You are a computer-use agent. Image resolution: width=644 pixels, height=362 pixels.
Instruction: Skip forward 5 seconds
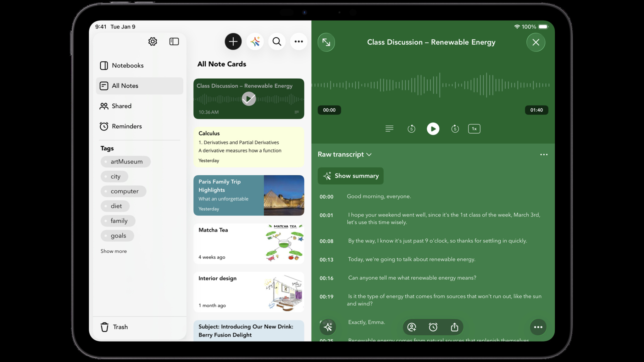[x=455, y=129]
